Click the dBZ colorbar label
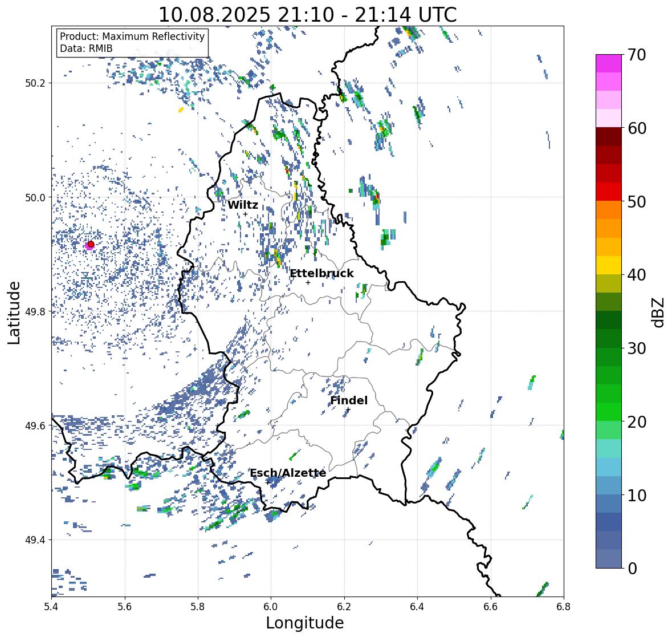The width and height of the screenshot is (672, 637). 658,312
